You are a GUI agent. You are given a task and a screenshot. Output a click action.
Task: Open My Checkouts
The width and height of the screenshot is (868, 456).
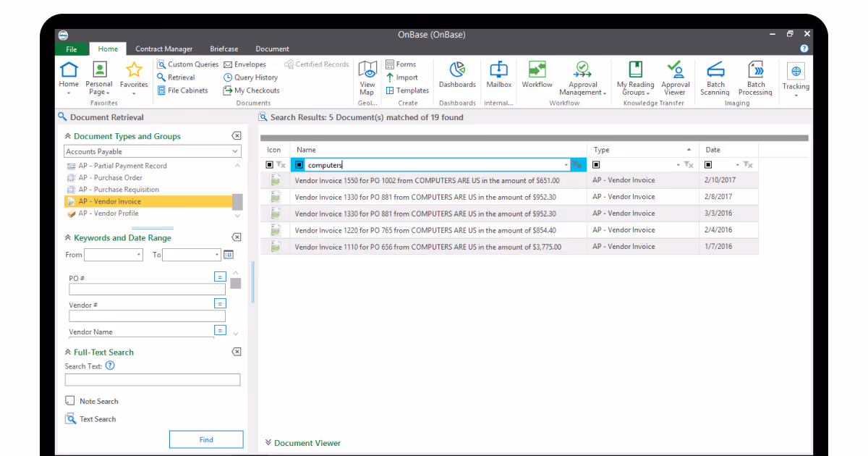click(x=251, y=90)
